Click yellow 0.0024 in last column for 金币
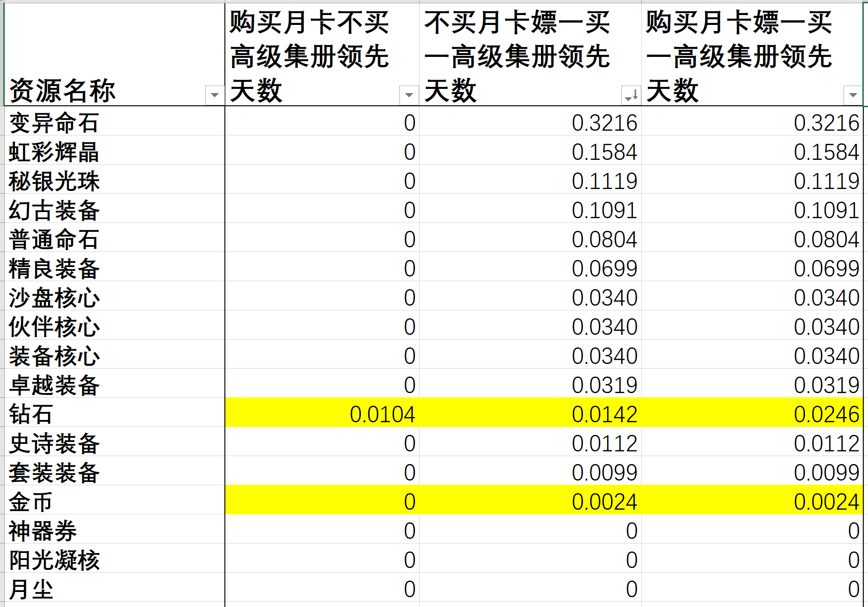The height and width of the screenshot is (607, 868). 752,500
